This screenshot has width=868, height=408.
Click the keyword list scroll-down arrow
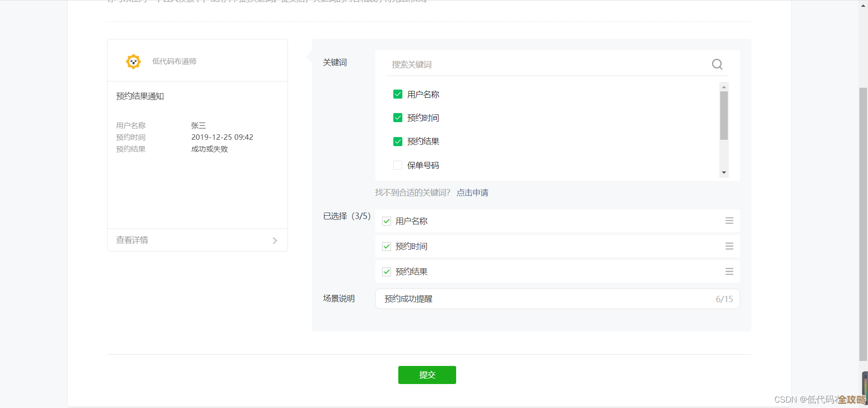point(724,173)
